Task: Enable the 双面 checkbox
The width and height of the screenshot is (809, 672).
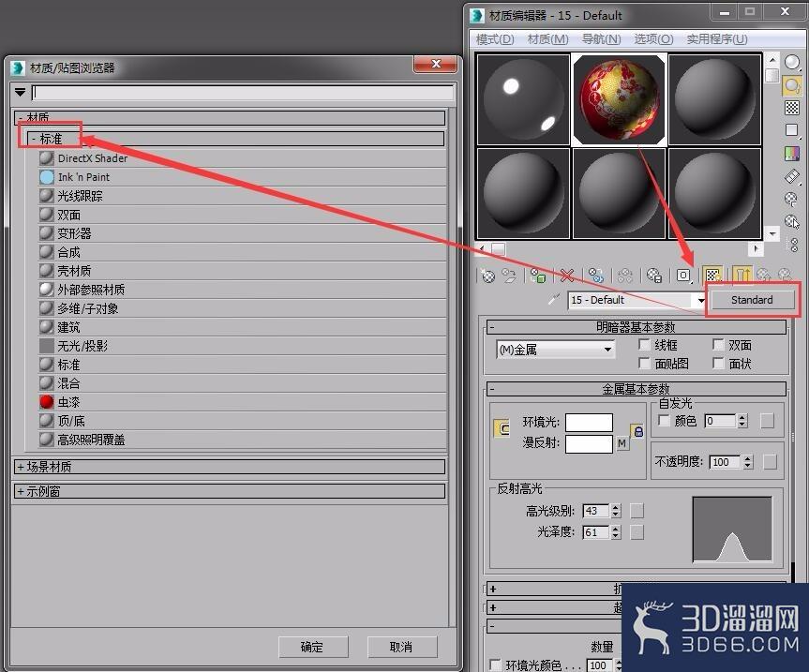Action: (x=718, y=344)
